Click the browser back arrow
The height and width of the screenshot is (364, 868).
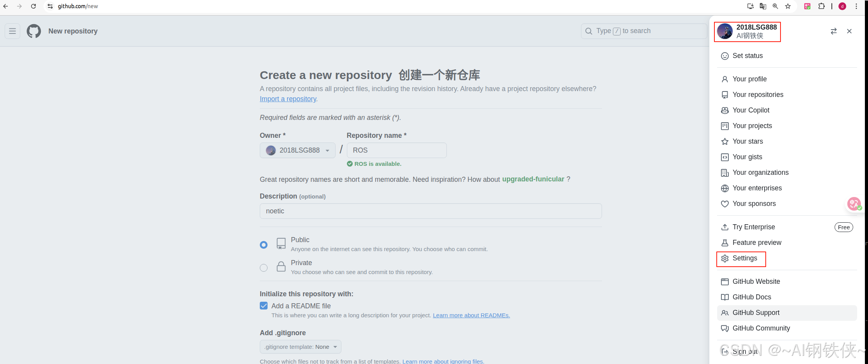point(5,6)
